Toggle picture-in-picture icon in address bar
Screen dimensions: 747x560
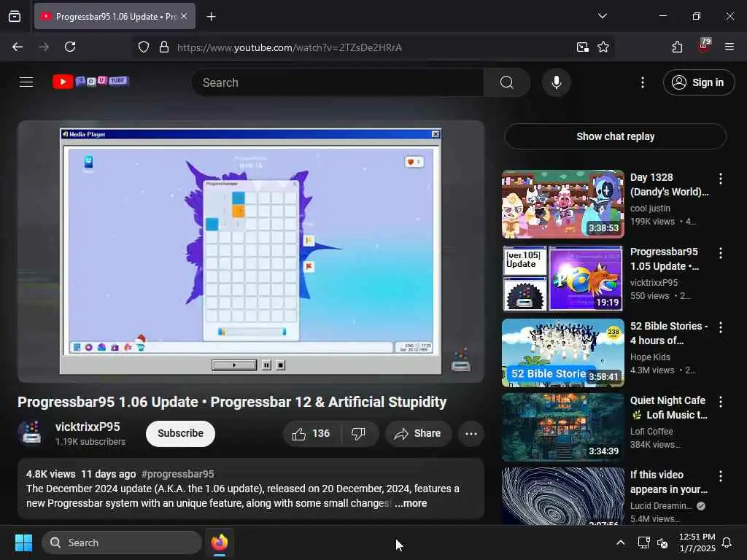[582, 47]
